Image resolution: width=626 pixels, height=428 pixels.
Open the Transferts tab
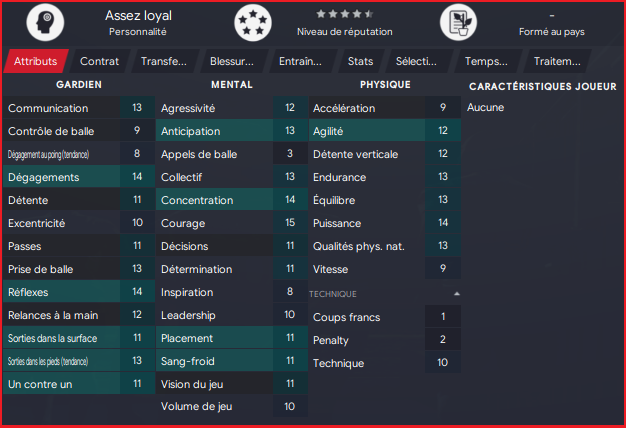coord(163,61)
